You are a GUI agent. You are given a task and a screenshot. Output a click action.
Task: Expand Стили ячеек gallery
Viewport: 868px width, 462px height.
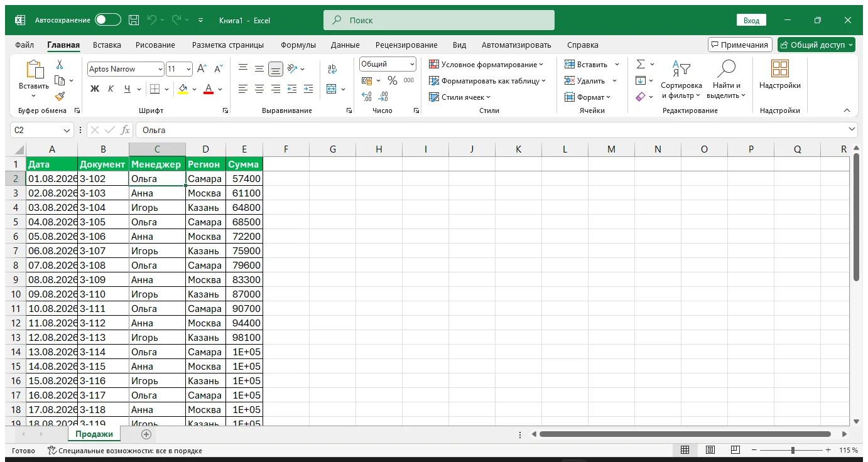(460, 97)
